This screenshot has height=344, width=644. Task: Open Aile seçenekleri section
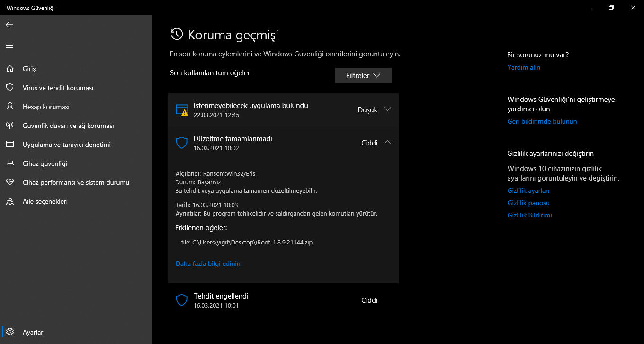pos(76,201)
